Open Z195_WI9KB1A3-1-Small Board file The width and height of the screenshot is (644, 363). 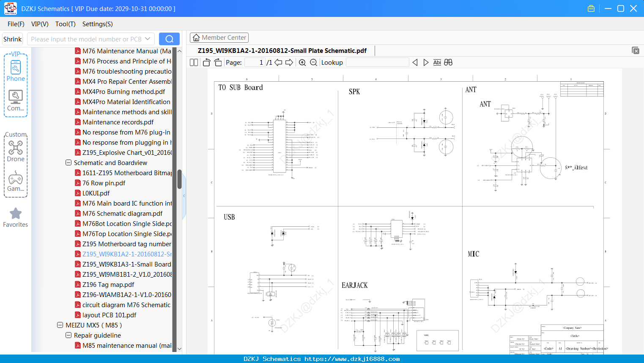tap(123, 264)
